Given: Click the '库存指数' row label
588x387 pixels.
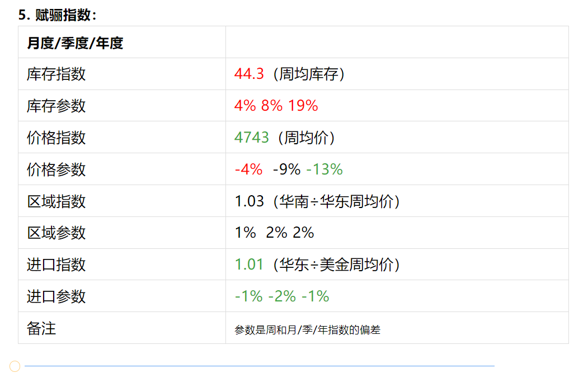Looking at the screenshot, I should 57,74.
